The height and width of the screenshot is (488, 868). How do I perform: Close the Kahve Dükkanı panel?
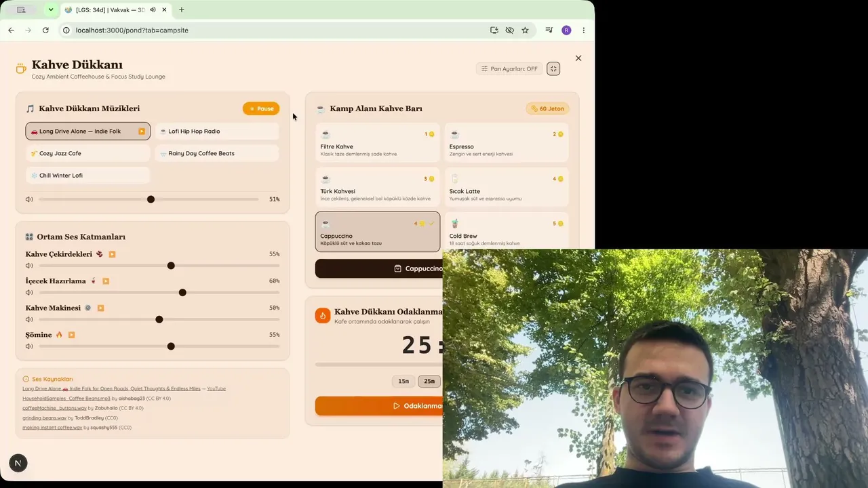point(578,58)
